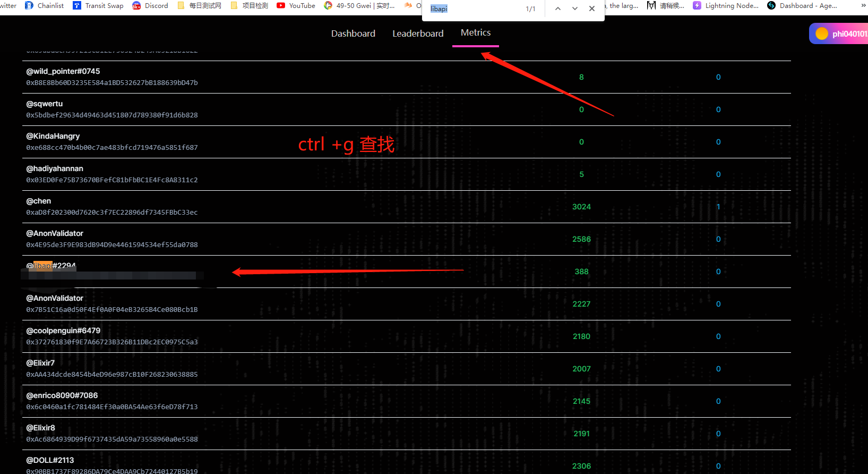Click address 0x5bdbef29634d49463d451807d789380f91d6b828
Image resolution: width=868 pixels, height=474 pixels.
coord(112,115)
